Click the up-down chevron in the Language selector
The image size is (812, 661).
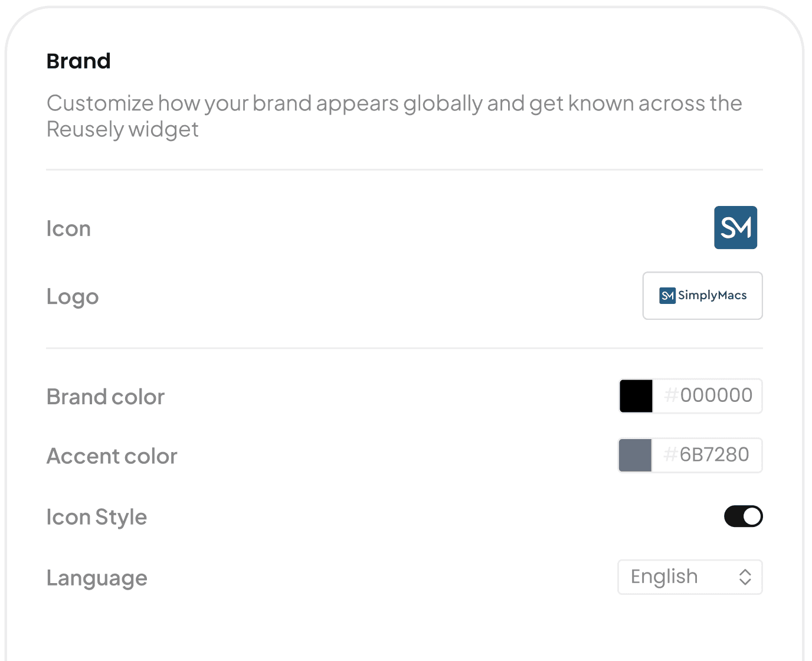pos(745,577)
